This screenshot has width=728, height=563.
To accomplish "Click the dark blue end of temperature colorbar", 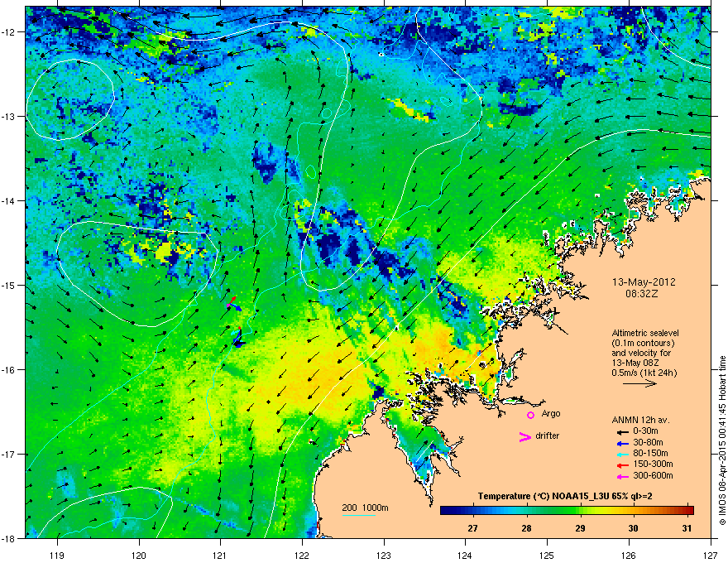I will click(446, 511).
